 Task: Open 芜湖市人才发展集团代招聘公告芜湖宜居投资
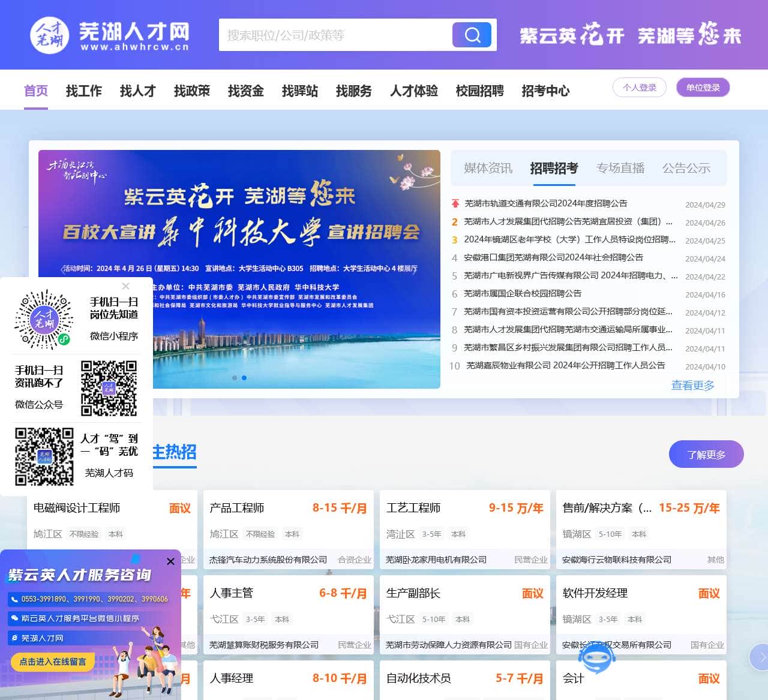click(568, 221)
